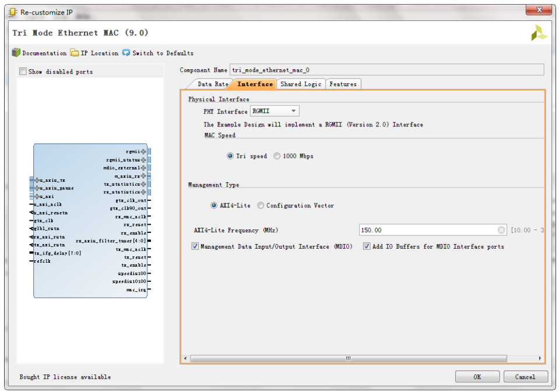Click the AXI4-Lite Frequency input field
The height and width of the screenshot is (392, 559).
433,230
